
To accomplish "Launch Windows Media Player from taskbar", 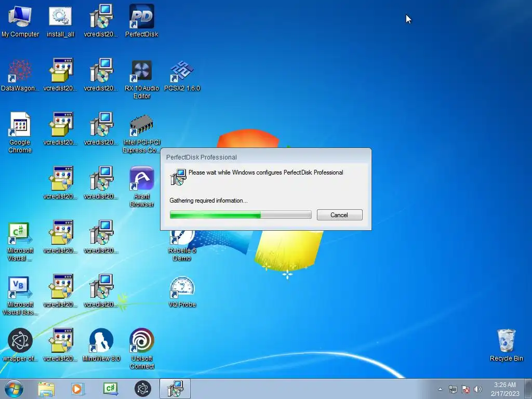I will pos(77,389).
